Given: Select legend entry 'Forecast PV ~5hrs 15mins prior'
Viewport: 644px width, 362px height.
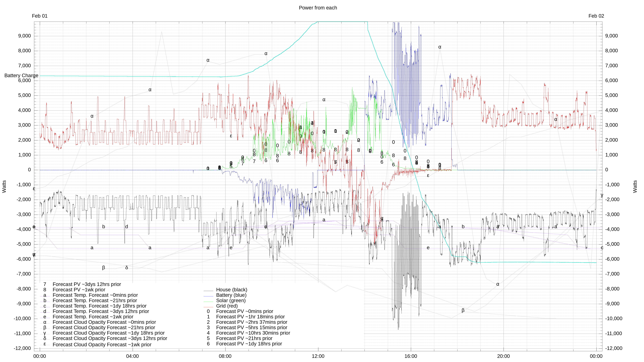Looking at the screenshot, I should 252,328.
